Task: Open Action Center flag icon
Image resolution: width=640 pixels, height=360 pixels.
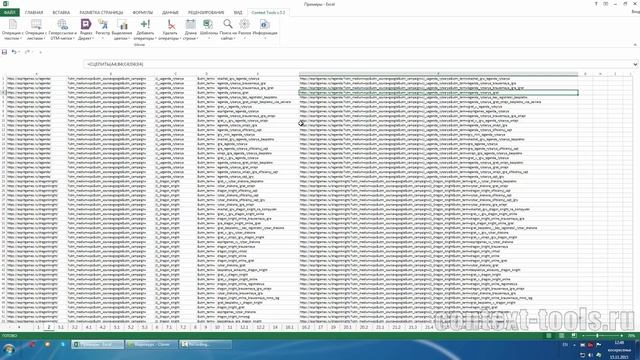Action: click(x=599, y=345)
